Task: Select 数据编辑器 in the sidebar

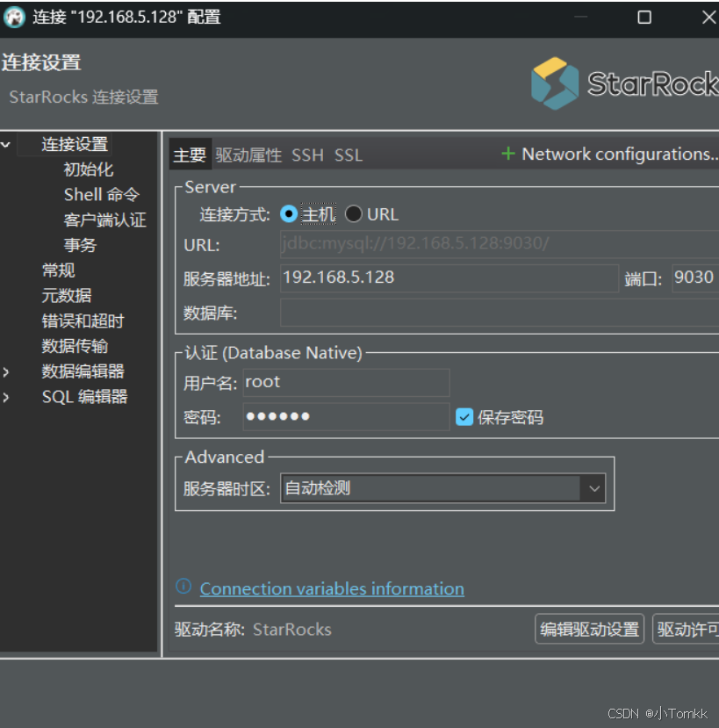Action: click(83, 371)
